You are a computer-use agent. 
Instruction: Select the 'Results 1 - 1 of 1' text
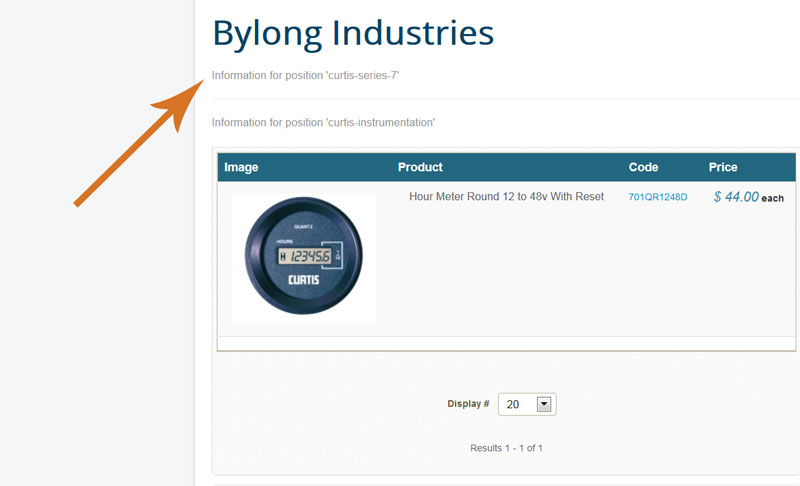[506, 448]
